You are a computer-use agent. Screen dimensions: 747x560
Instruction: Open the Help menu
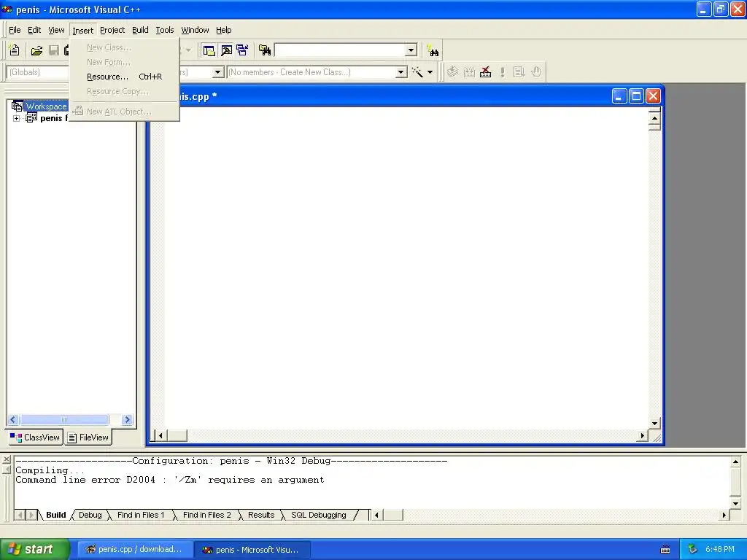point(223,30)
